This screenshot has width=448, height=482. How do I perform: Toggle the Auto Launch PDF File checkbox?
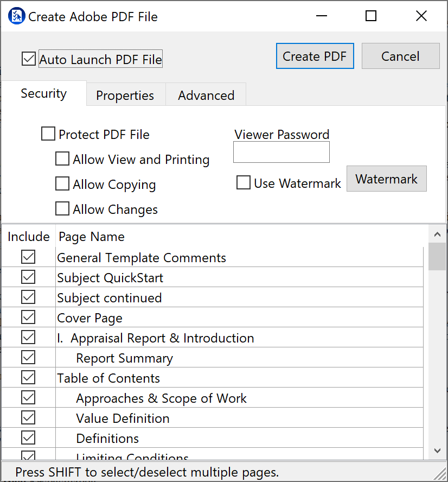[29, 59]
